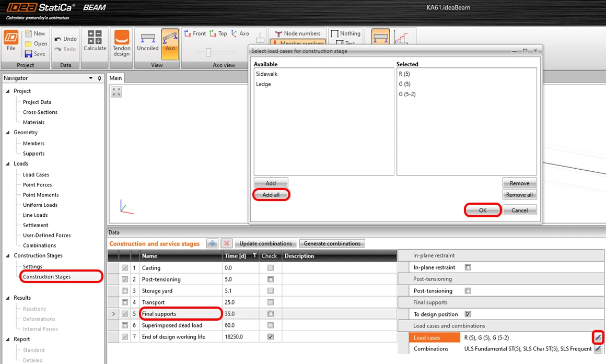The image size is (606, 364).
Task: Collapse the Geometry tree node
Action: tap(8, 133)
